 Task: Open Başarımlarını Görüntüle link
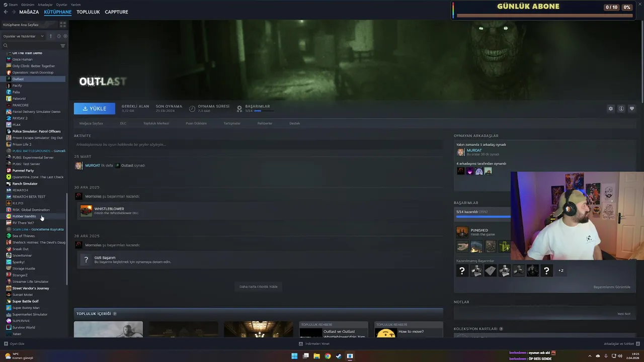(612, 287)
